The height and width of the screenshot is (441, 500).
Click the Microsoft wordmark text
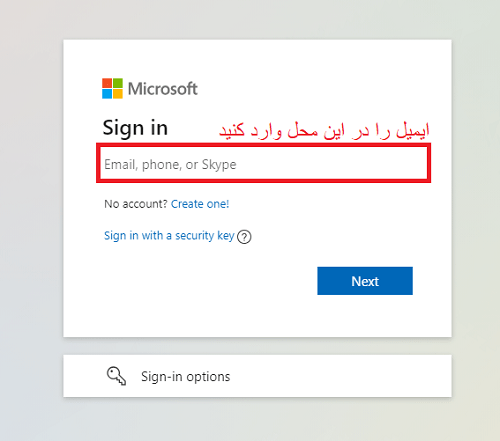tap(163, 89)
